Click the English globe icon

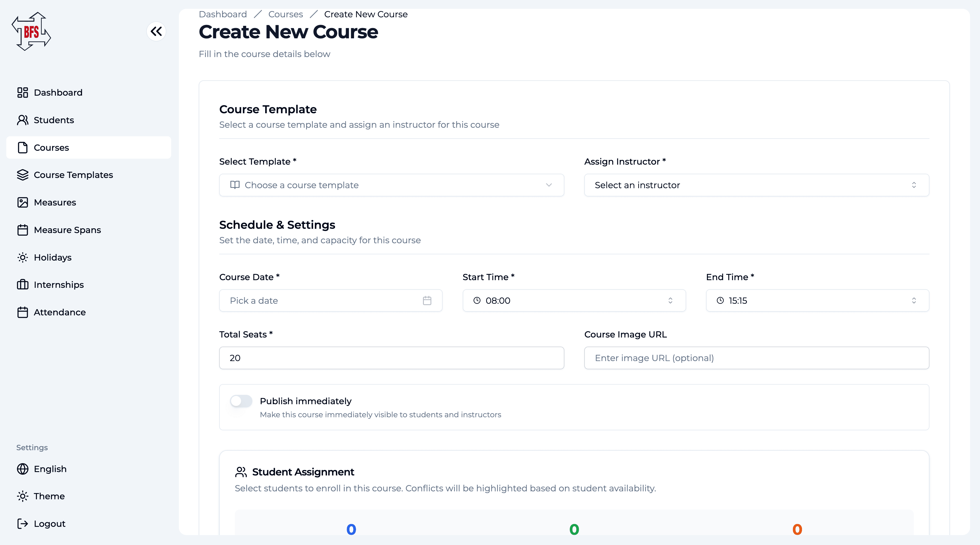[22, 469]
